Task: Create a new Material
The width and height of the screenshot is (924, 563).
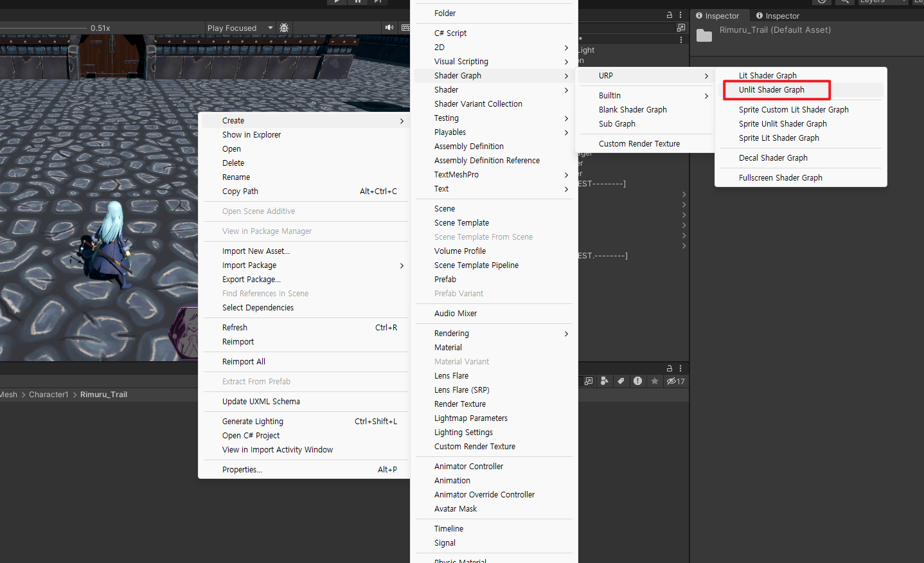Action: point(493,347)
